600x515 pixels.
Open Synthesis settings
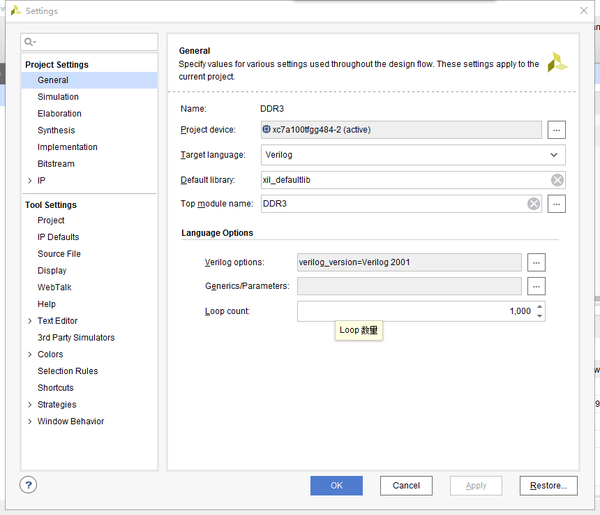coord(56,130)
